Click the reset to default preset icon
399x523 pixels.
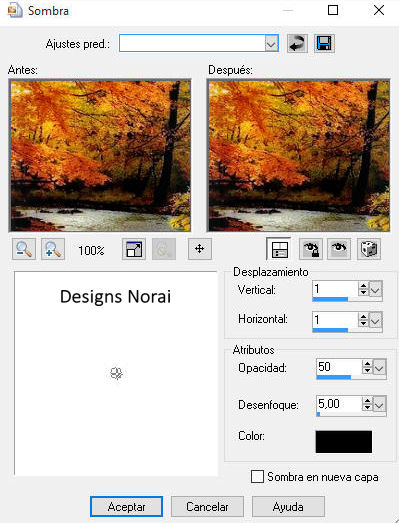297,43
